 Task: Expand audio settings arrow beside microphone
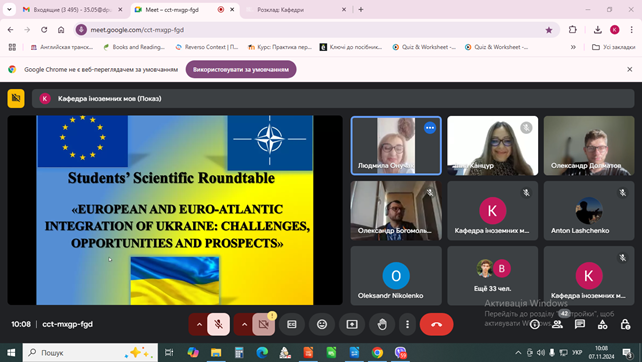tap(199, 324)
